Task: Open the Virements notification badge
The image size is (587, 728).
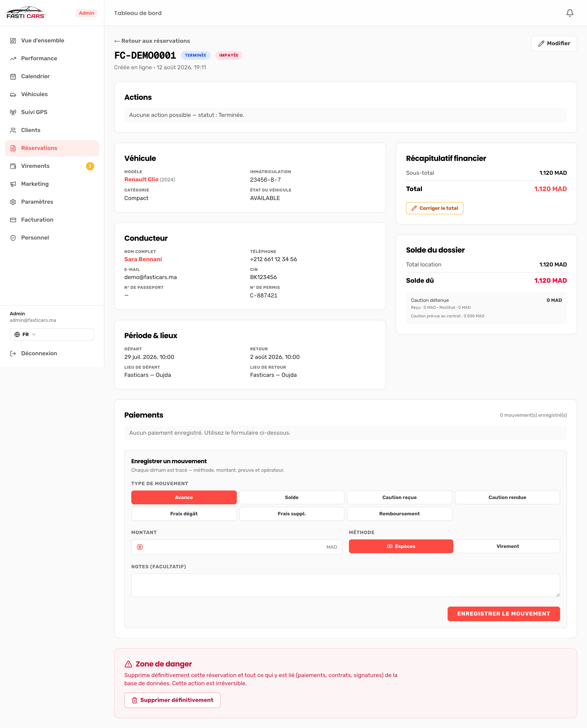Action: click(x=90, y=166)
